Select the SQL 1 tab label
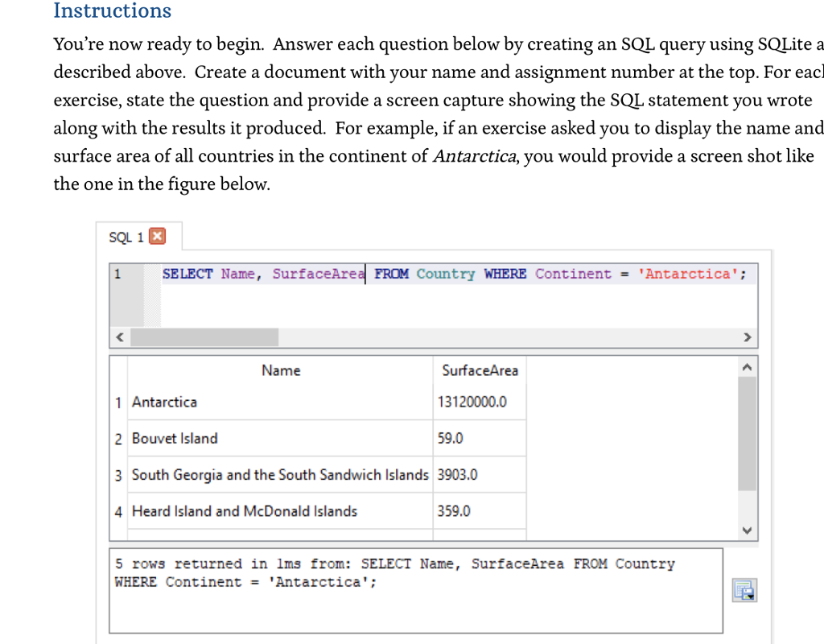Viewport: 824px width, 644px height. tap(124, 237)
